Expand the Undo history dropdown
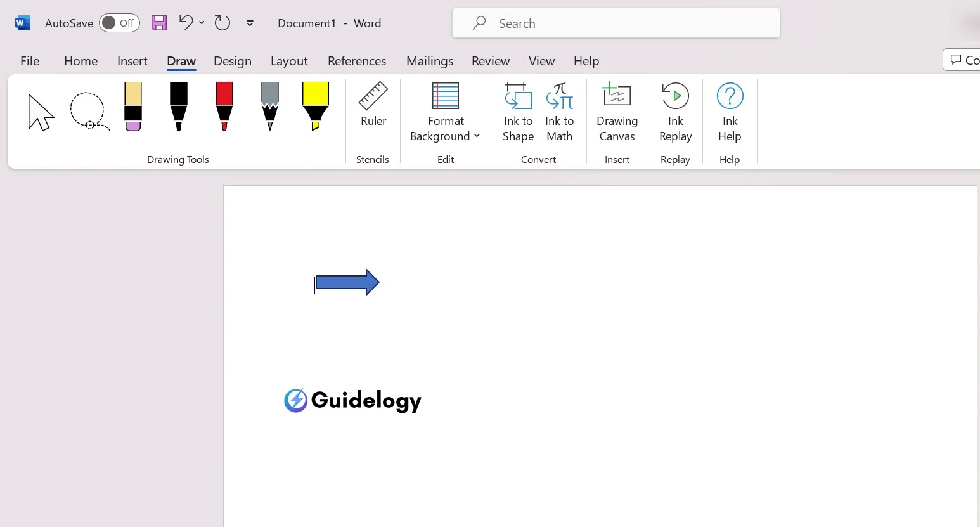Image resolution: width=980 pixels, height=527 pixels. (x=202, y=23)
